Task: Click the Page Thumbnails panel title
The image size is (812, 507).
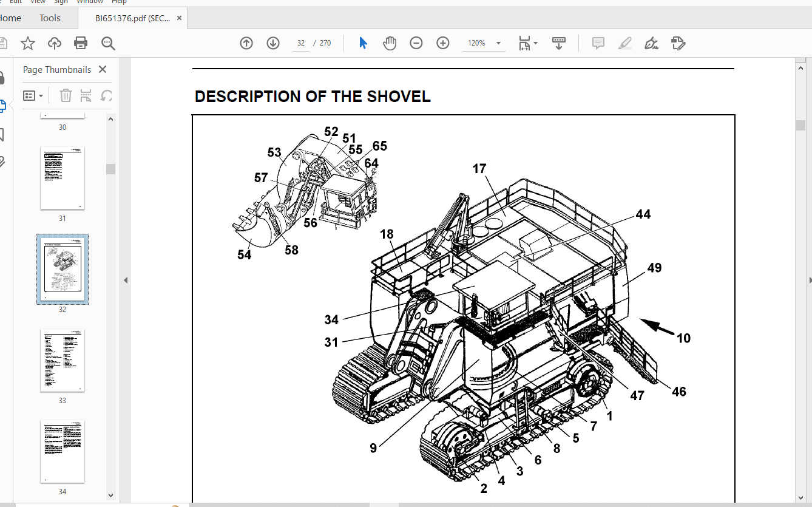Action: tap(57, 70)
